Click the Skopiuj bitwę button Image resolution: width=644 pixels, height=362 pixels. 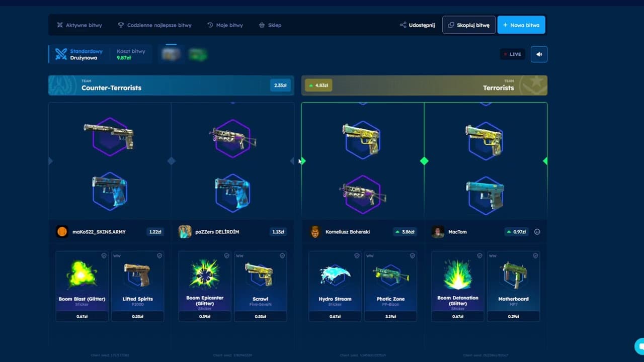tap(469, 25)
